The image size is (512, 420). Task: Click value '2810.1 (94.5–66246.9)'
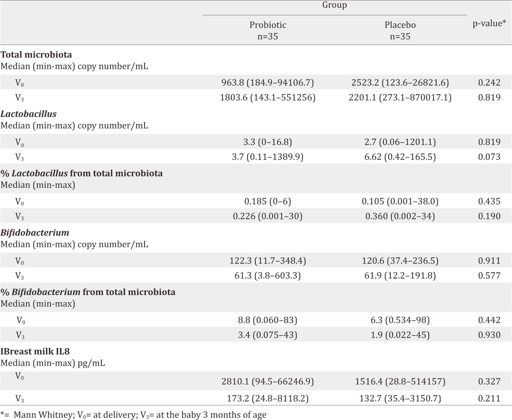pyautogui.click(x=268, y=382)
